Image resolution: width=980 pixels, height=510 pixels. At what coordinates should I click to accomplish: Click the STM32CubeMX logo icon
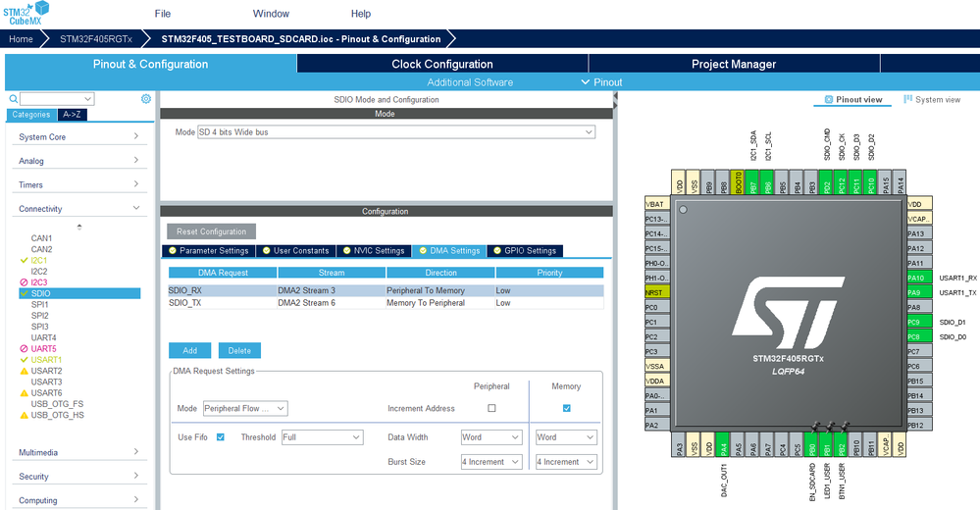[x=26, y=13]
